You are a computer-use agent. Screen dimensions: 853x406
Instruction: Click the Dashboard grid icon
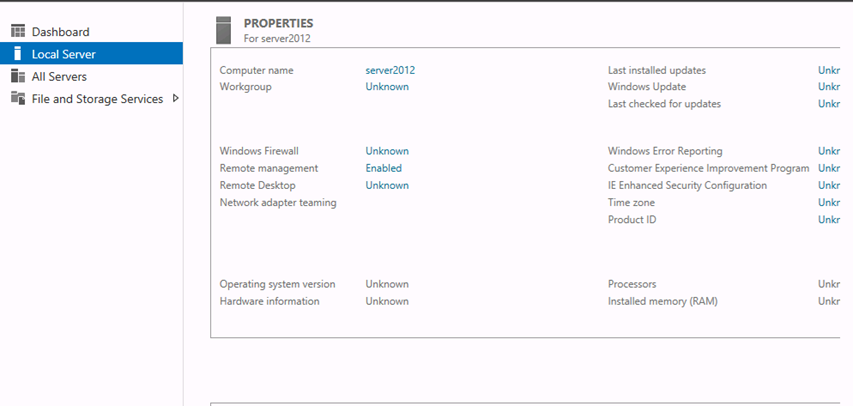(x=18, y=32)
